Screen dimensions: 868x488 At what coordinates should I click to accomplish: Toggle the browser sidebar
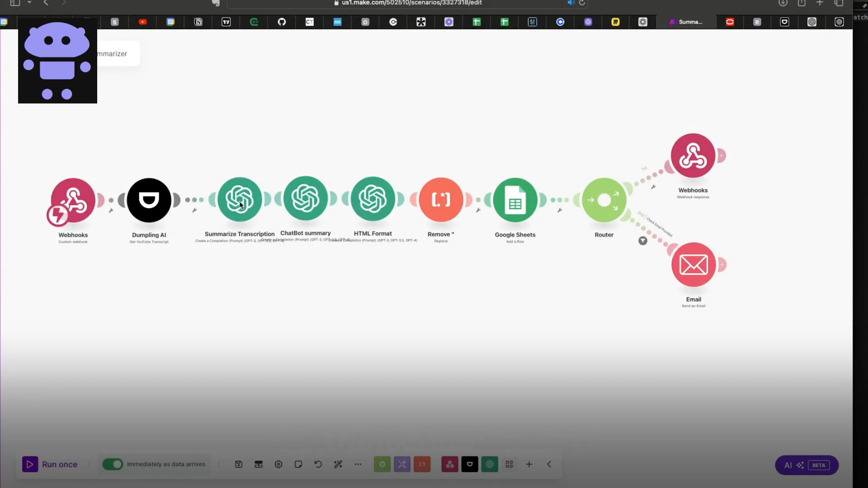click(x=15, y=3)
